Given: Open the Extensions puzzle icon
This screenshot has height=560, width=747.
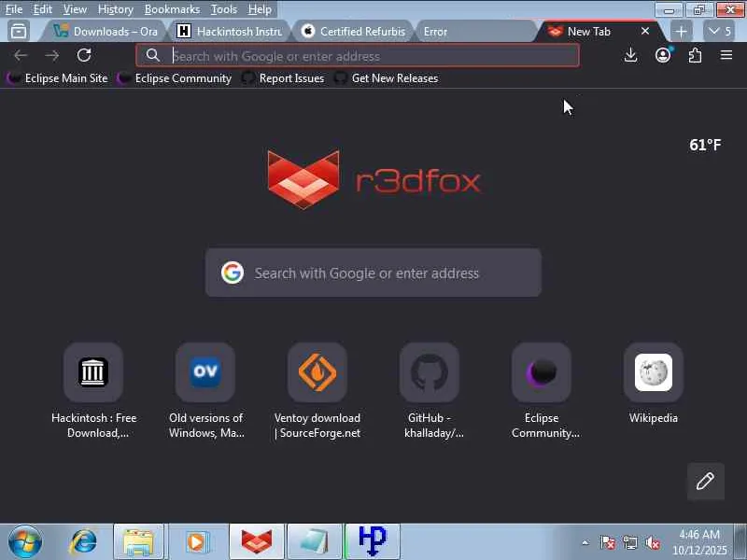Looking at the screenshot, I should pos(695,55).
